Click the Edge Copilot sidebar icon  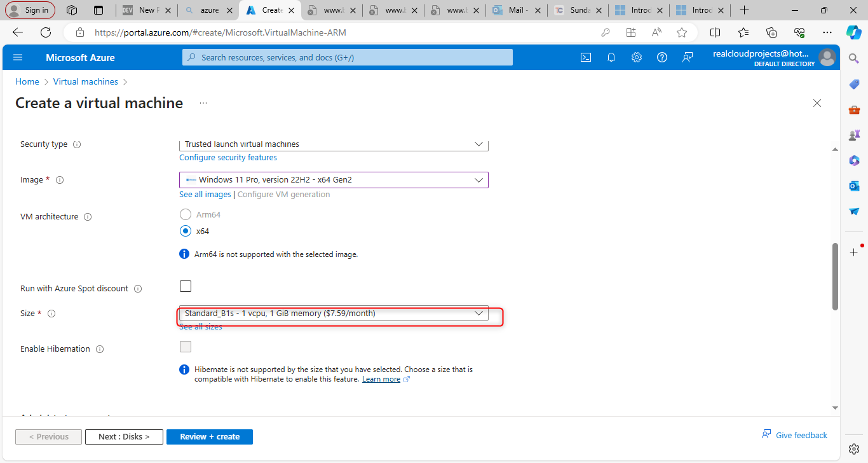point(853,32)
